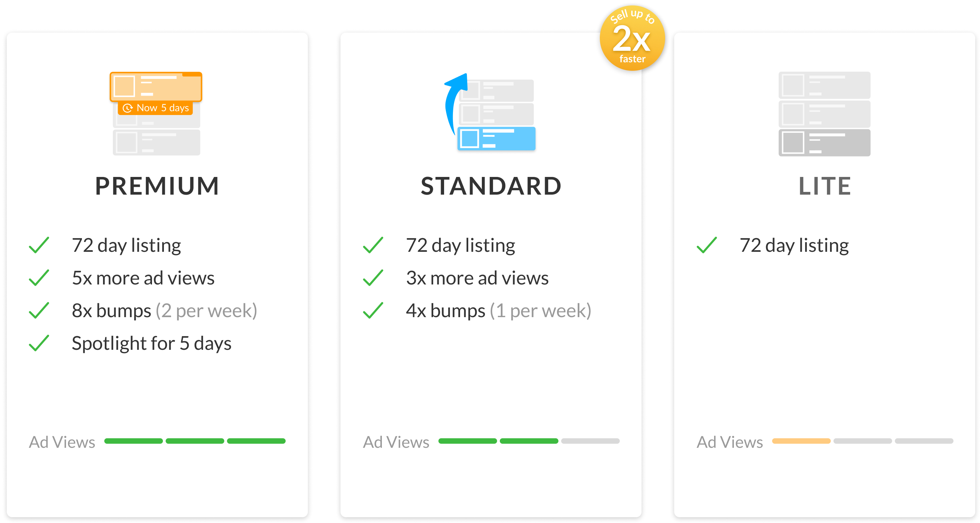Select the LITE plan heading
980x523 pixels.
(x=824, y=186)
